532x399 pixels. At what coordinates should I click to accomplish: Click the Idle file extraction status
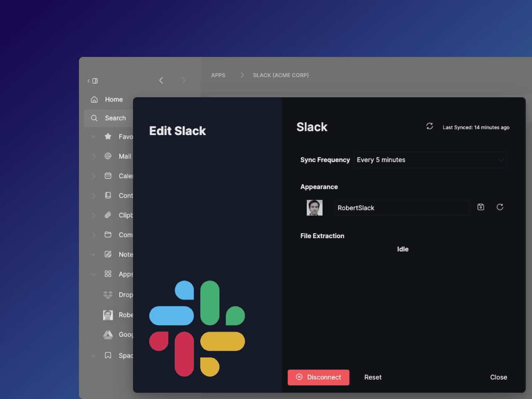coord(403,249)
